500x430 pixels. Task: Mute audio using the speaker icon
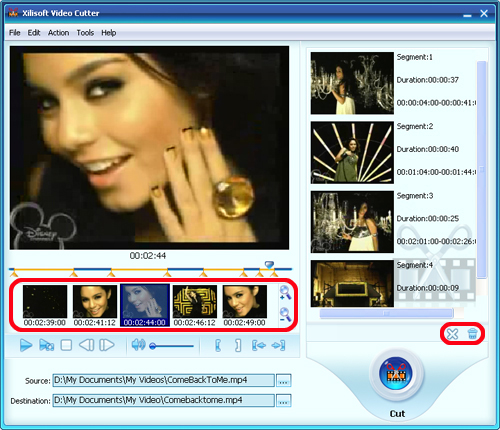[138, 345]
